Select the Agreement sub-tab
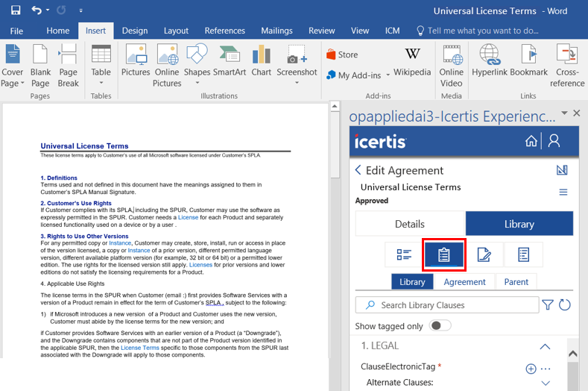588x391 pixels. pyautogui.click(x=464, y=282)
